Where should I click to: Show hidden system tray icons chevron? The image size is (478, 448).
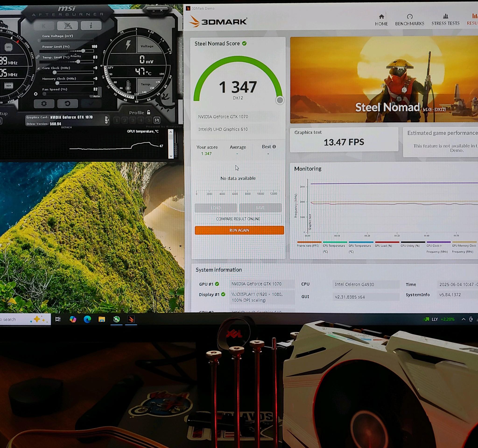pyautogui.click(x=463, y=319)
